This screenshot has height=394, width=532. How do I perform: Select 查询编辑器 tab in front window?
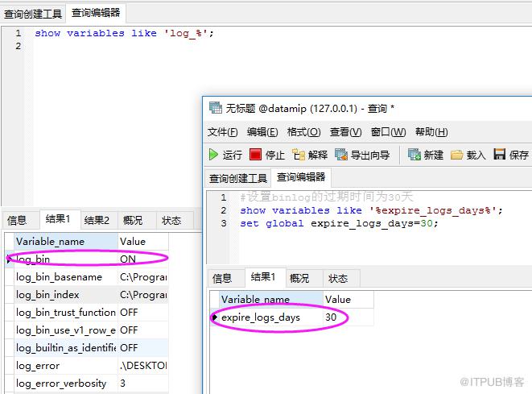point(301,177)
